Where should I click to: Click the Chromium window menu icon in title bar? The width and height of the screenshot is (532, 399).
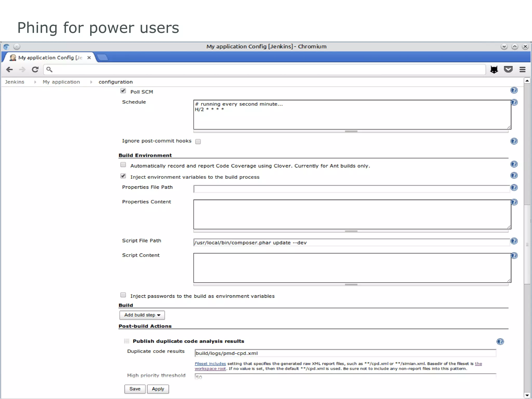pyautogui.click(x=6, y=47)
